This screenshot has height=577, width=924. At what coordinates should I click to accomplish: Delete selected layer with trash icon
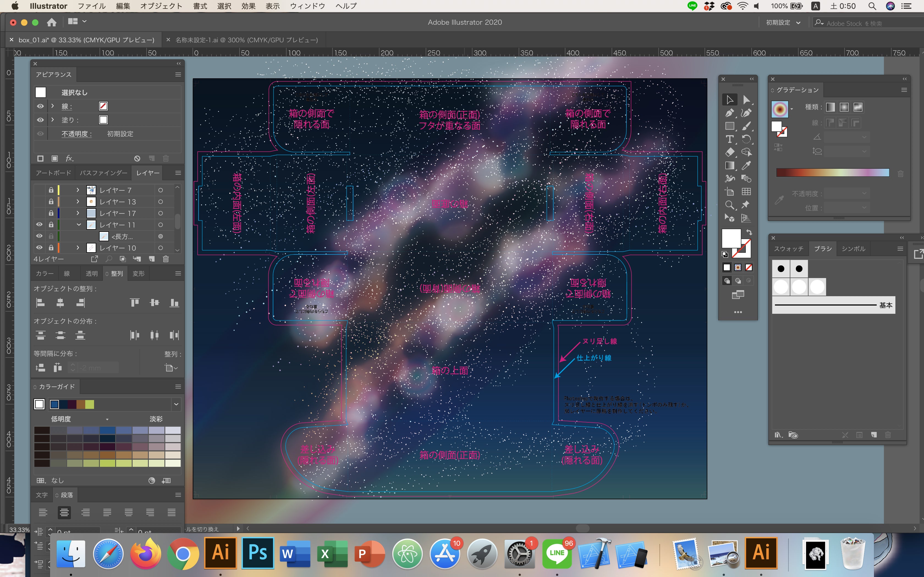point(166,259)
